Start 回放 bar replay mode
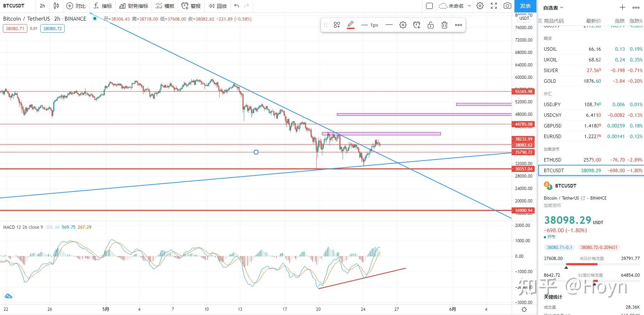644x315 pixels. 218,6
